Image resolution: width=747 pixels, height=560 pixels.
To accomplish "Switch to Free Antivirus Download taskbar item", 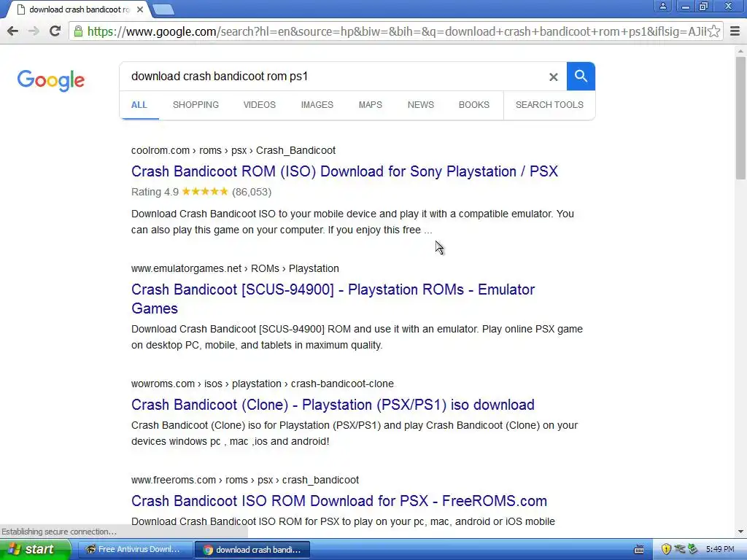I will coord(134,549).
